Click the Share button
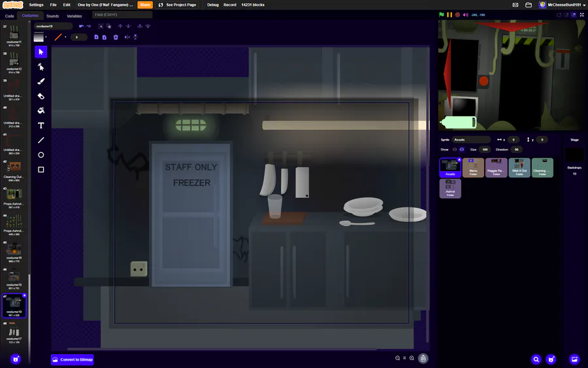 tap(145, 5)
